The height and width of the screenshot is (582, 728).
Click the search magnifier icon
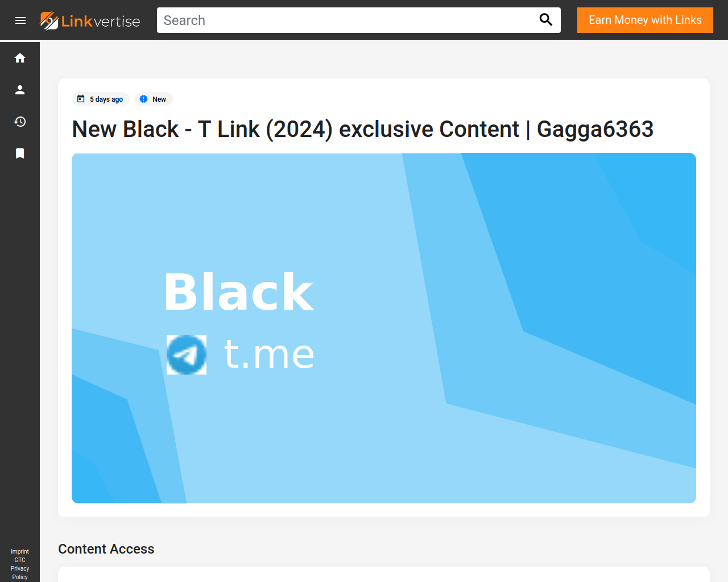point(545,20)
